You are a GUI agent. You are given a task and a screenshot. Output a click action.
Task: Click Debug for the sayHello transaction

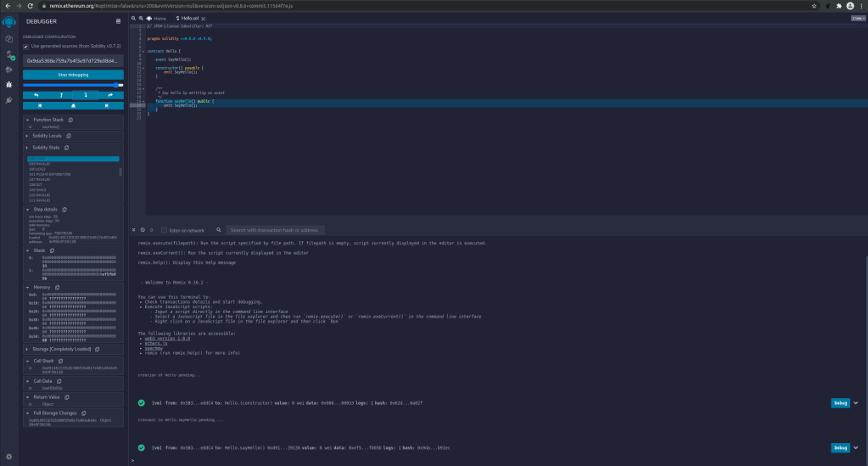click(x=839, y=447)
